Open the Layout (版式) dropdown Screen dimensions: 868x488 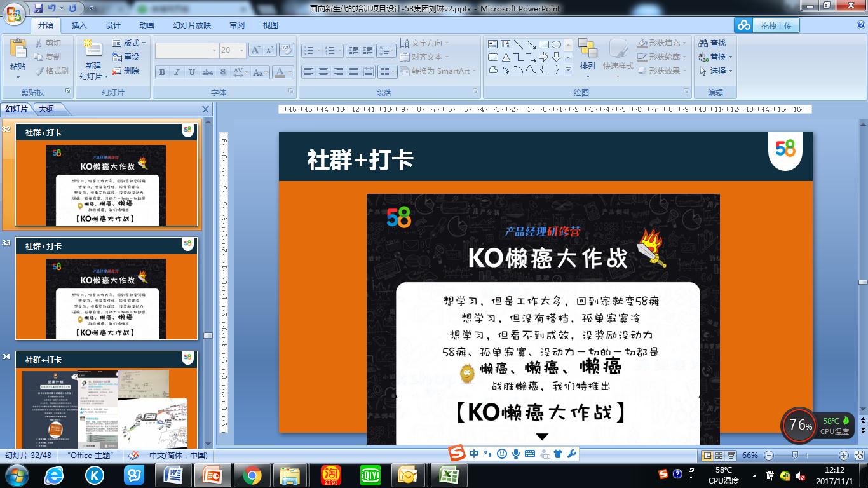point(129,43)
